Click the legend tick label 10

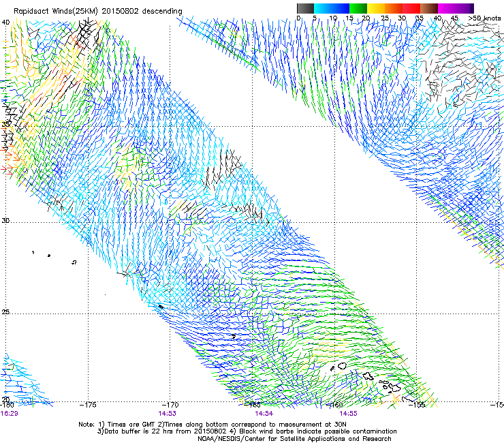coord(332,18)
